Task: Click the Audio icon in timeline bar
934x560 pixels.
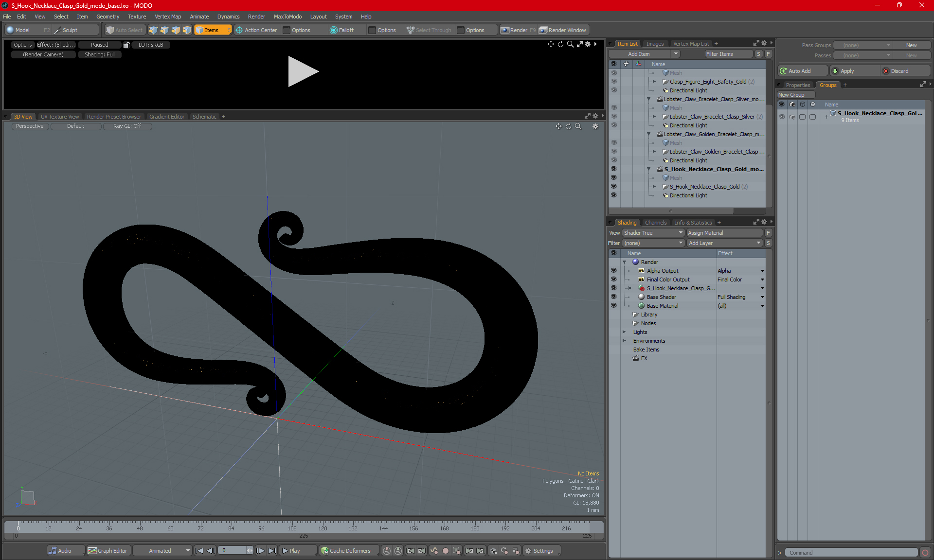Action: click(x=53, y=551)
